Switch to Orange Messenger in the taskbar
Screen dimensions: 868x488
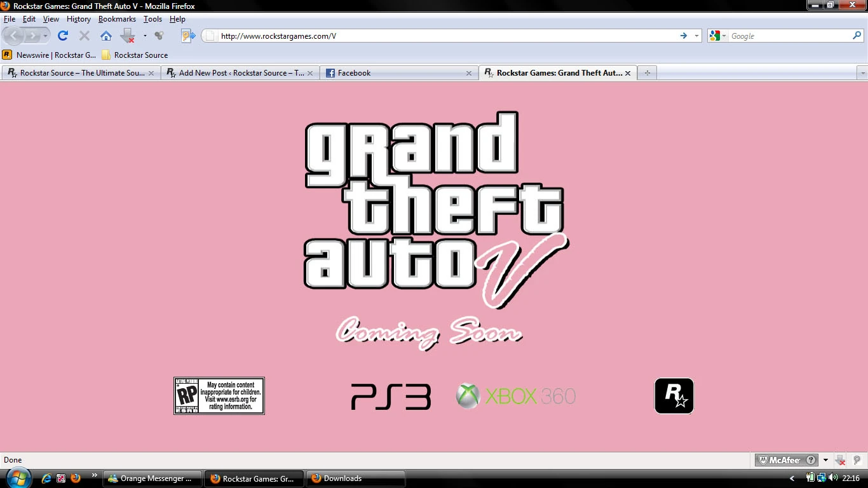point(153,478)
